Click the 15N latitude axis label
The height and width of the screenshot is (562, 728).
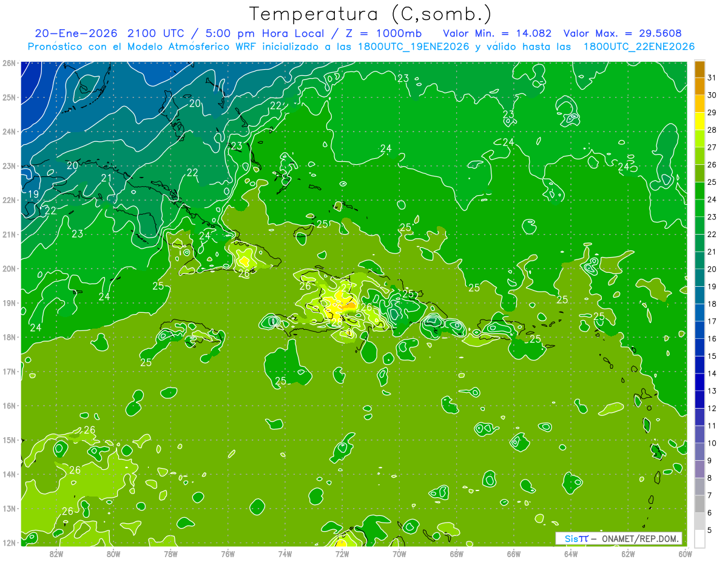coord(9,440)
